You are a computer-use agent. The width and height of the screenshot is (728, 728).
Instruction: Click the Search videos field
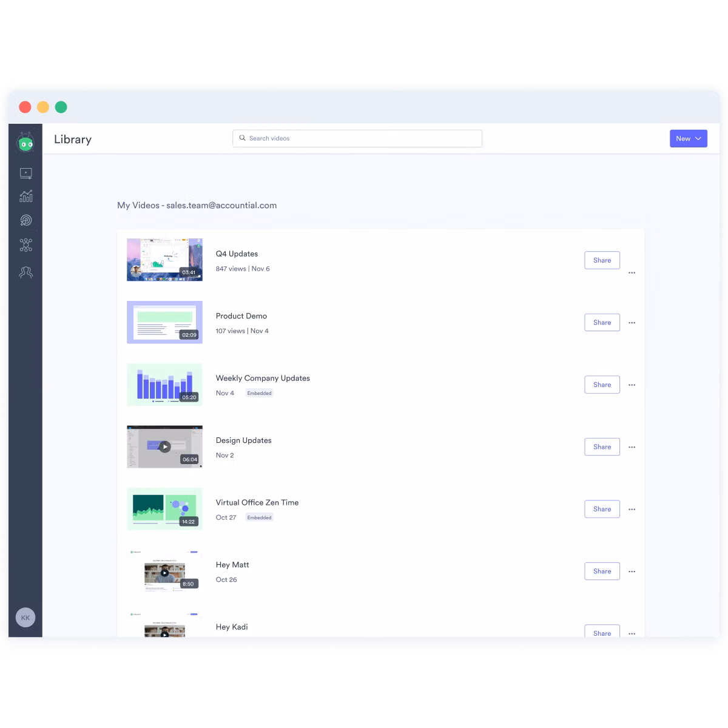pyautogui.click(x=357, y=138)
